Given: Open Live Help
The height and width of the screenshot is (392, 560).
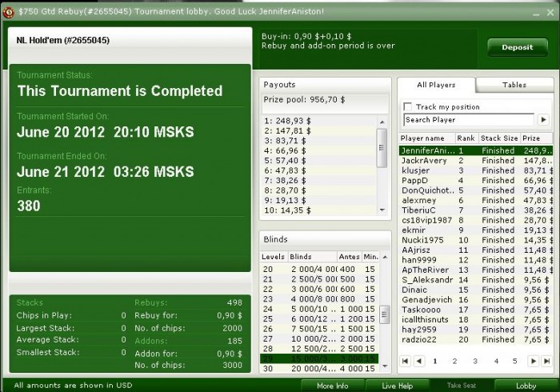Looking at the screenshot, I should tap(397, 386).
